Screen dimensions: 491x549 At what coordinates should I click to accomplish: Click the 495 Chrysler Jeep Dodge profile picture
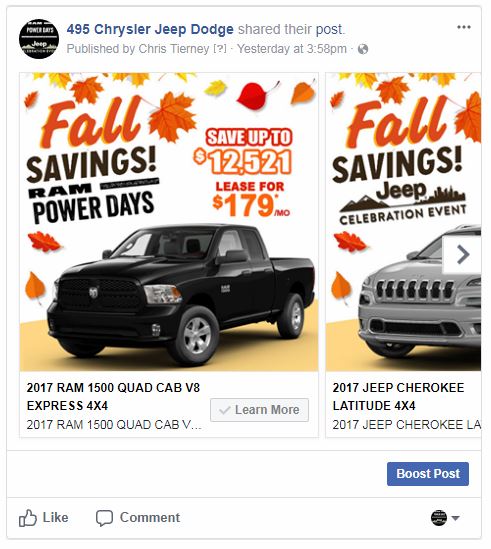tap(39, 39)
